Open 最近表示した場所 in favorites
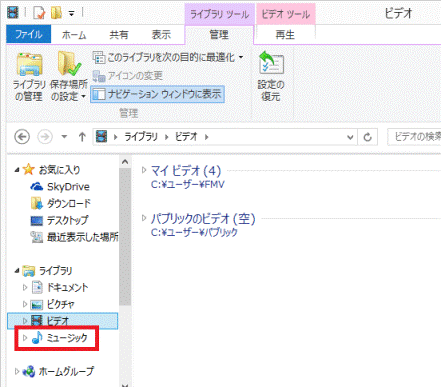Viewport: 441px width, 387px height. [83, 237]
